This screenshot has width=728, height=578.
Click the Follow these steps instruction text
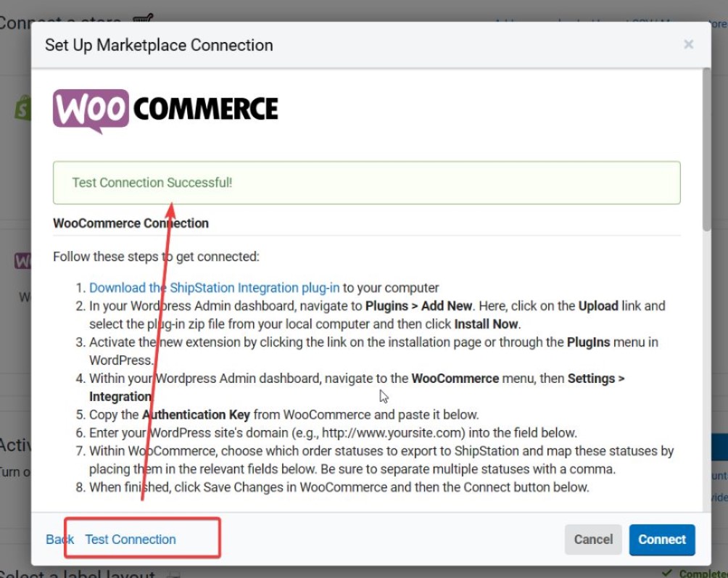[156, 257]
